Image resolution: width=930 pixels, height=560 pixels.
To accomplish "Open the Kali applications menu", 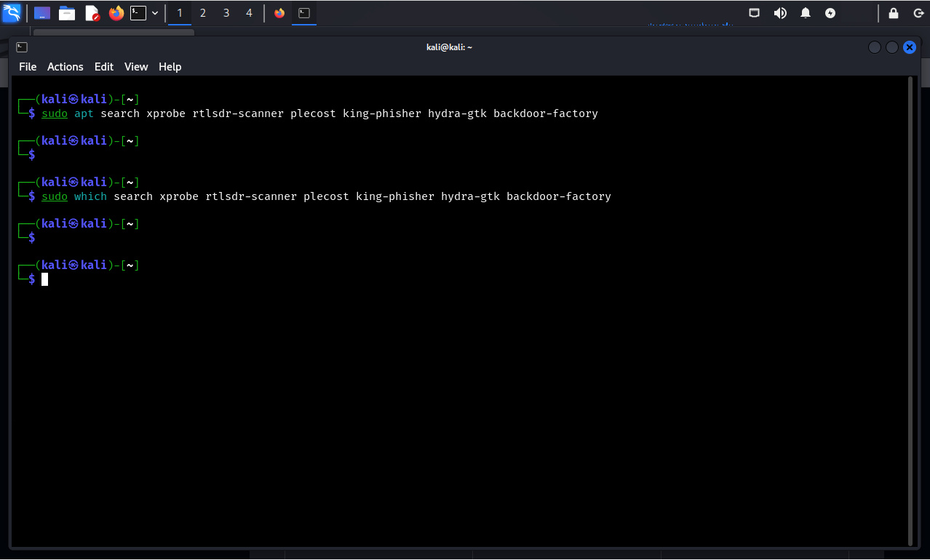I will click(12, 13).
